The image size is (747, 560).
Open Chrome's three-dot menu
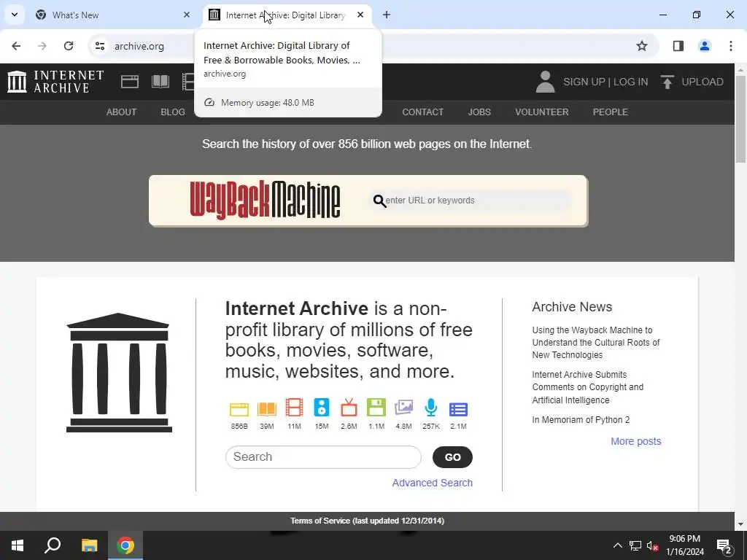coord(730,46)
